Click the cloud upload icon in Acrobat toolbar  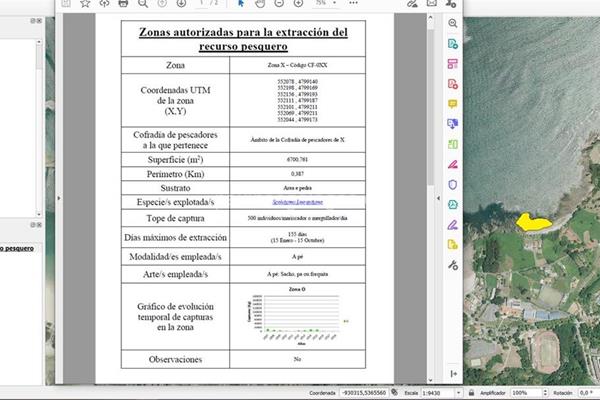pyautogui.click(x=104, y=3)
